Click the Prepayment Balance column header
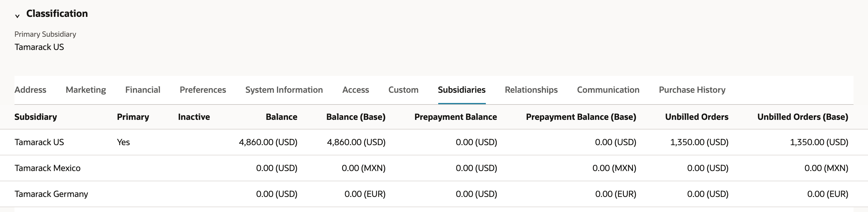 (456, 117)
